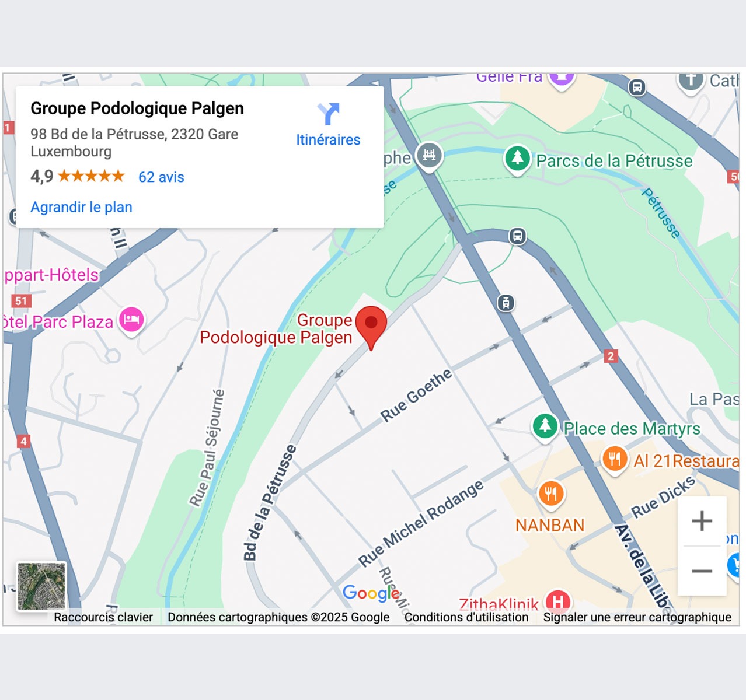Select the ZithaKlinik hospital H marker

557,600
